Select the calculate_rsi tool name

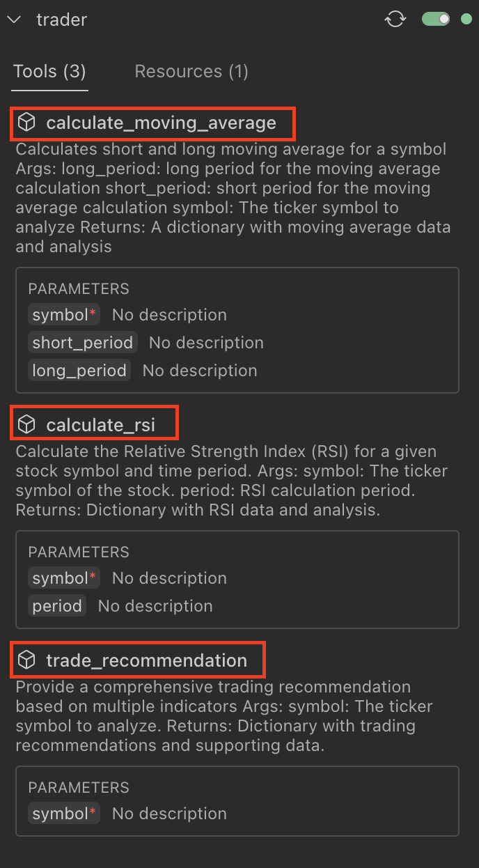[101, 424]
